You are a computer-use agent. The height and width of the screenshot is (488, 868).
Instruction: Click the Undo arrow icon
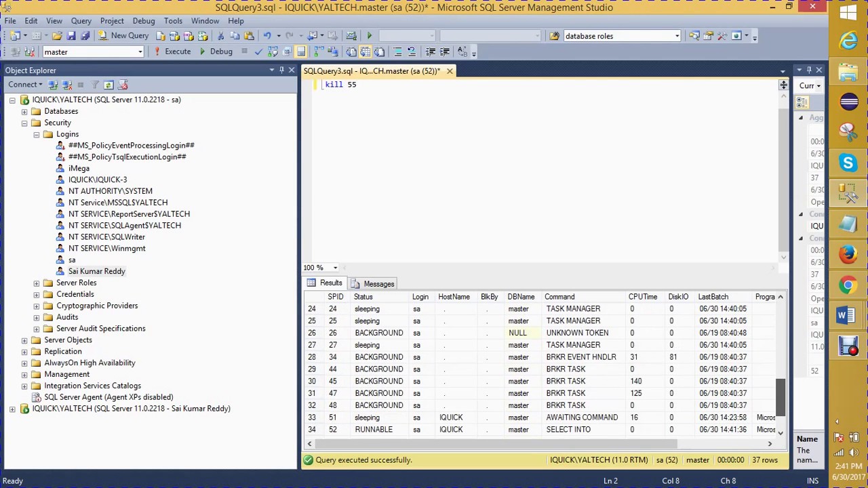point(267,36)
